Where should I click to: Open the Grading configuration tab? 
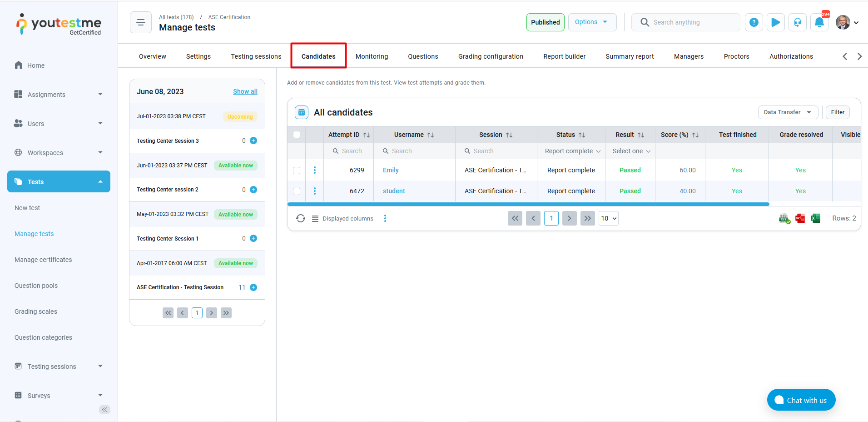pos(491,56)
